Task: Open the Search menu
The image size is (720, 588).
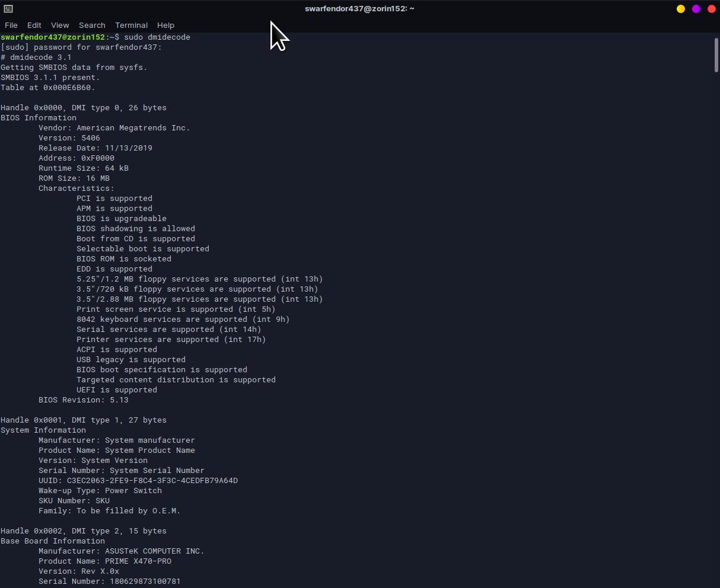Action: click(x=92, y=25)
